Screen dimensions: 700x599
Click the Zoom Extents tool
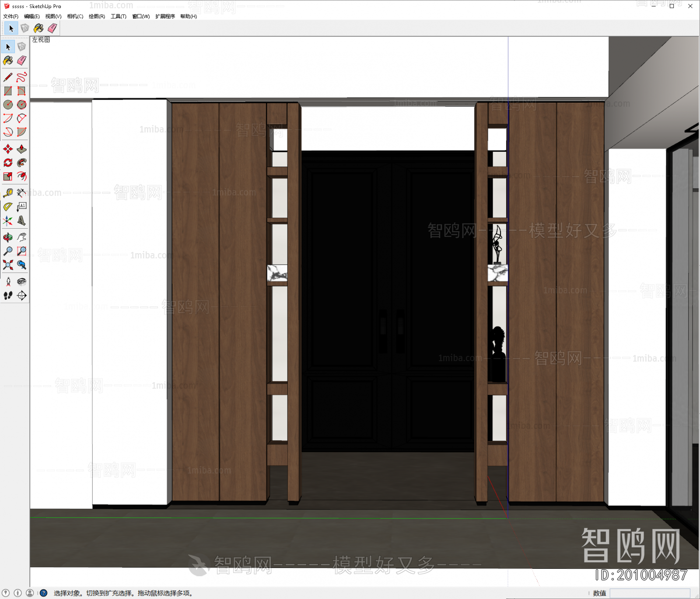click(8, 265)
